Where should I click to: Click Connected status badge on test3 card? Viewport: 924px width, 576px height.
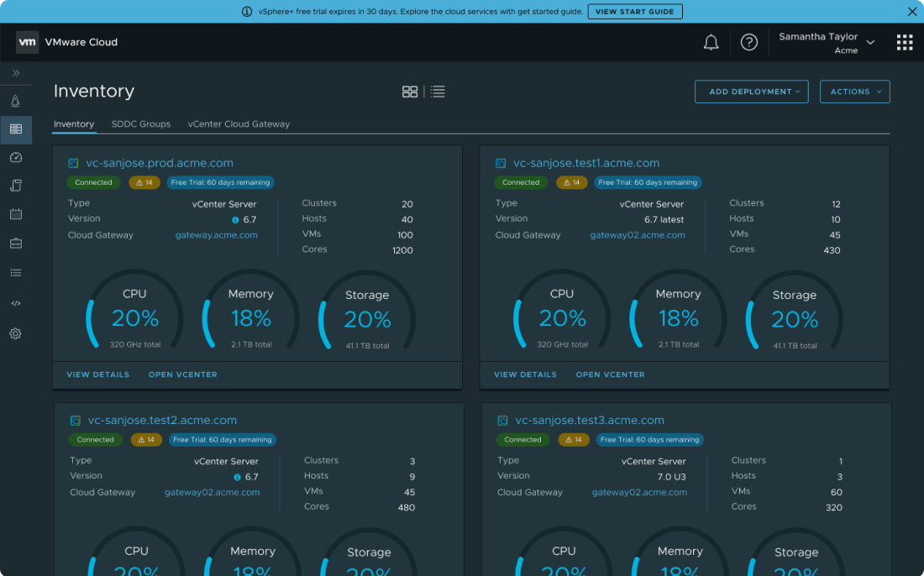pyautogui.click(x=522, y=439)
